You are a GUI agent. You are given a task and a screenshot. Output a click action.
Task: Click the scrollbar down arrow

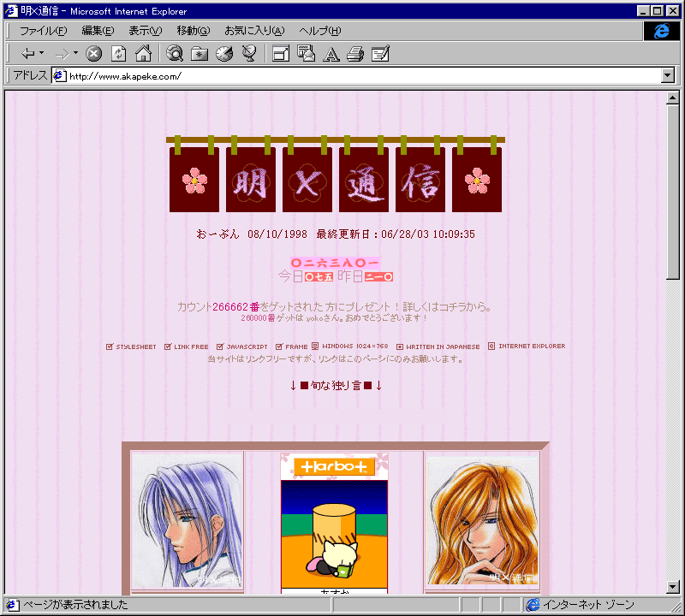point(673,587)
